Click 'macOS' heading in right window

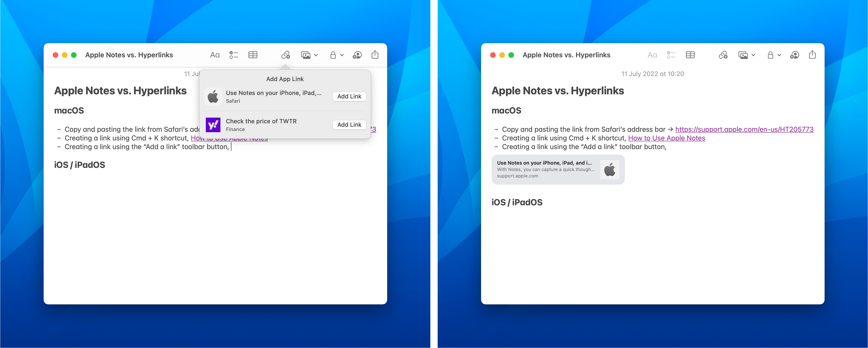pyautogui.click(x=506, y=111)
